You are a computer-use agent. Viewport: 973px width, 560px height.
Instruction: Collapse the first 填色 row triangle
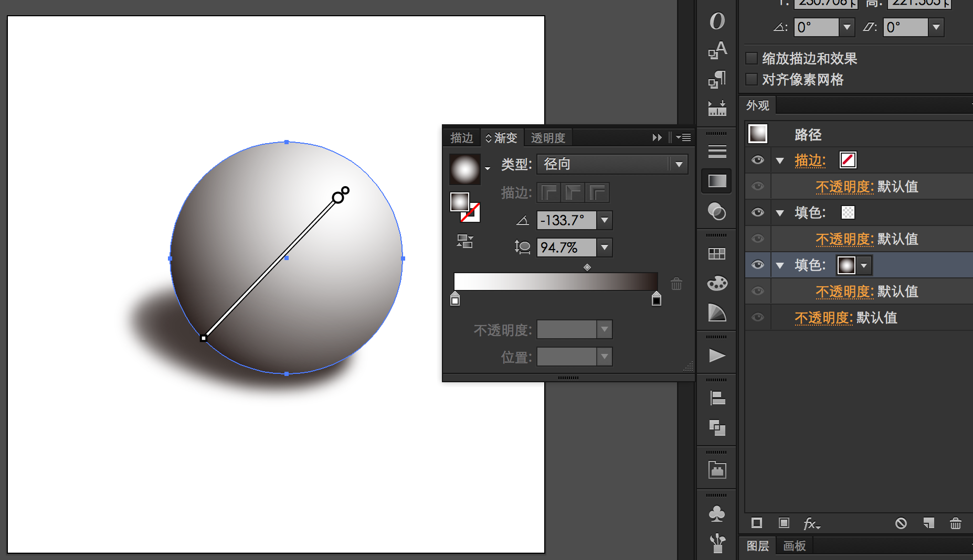[x=780, y=213]
